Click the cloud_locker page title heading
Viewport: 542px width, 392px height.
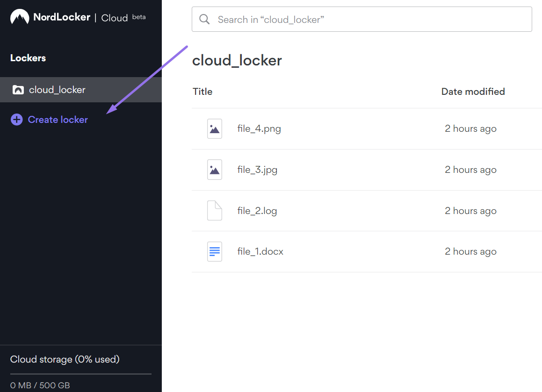[237, 60]
